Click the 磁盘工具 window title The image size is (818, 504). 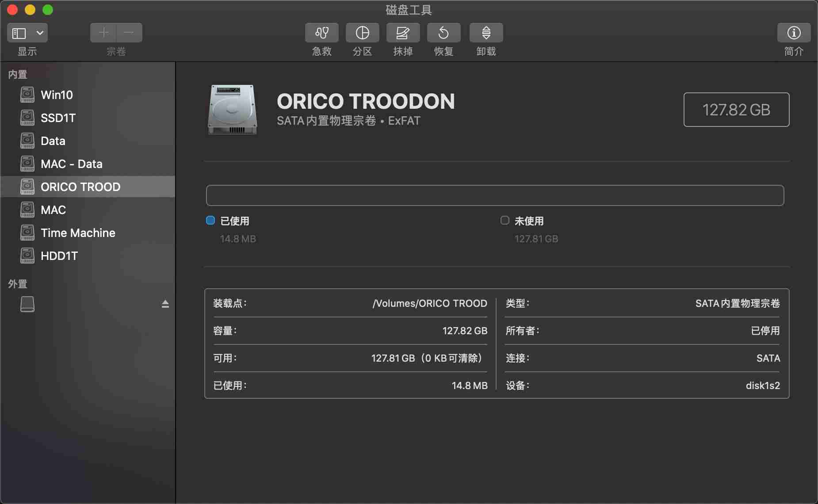pyautogui.click(x=409, y=10)
